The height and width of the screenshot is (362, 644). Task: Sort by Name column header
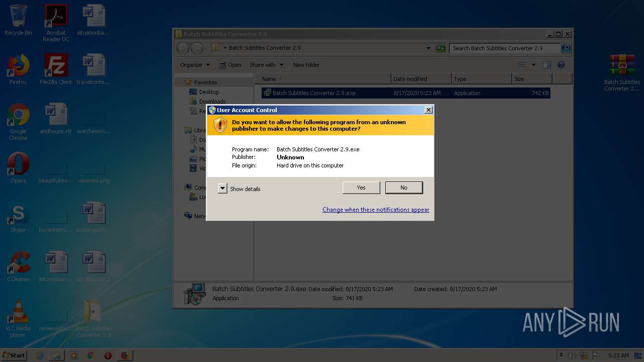click(323, 79)
